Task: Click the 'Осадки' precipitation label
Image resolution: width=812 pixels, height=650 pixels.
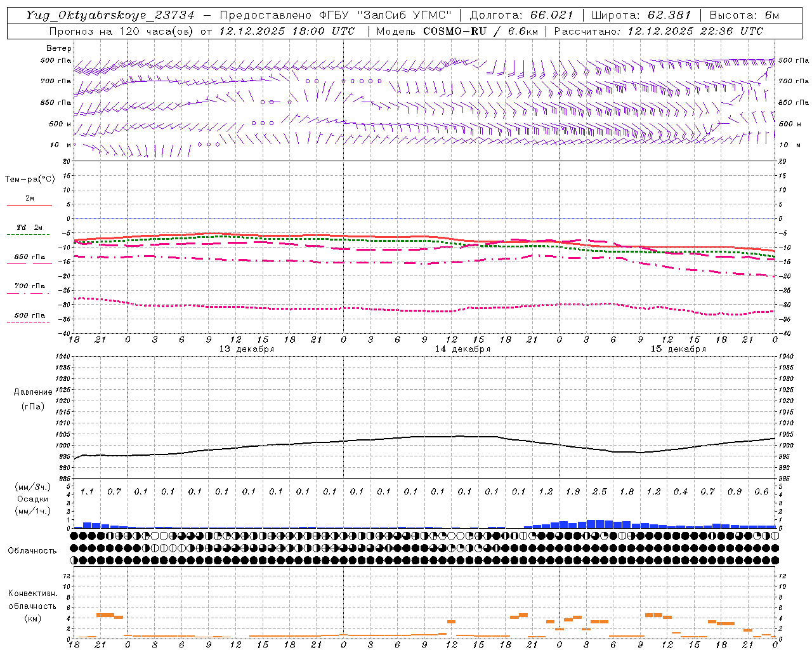Action: (x=33, y=499)
